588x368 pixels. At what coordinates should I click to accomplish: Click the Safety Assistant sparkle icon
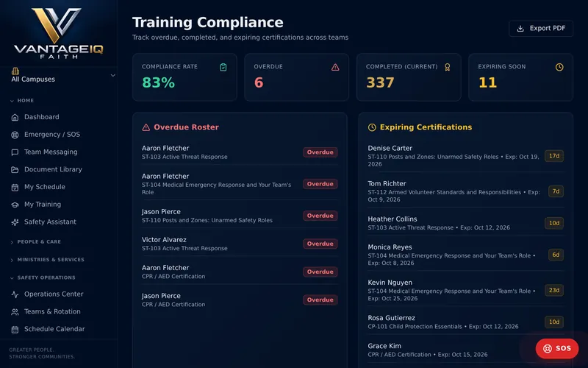[15, 222]
